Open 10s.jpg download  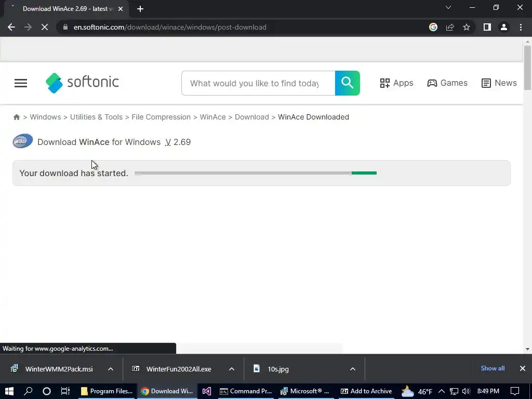point(271,369)
